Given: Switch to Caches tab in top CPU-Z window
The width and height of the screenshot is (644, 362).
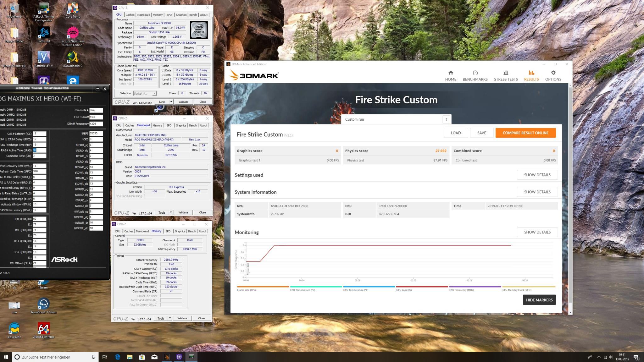Looking at the screenshot, I should coord(130,15).
